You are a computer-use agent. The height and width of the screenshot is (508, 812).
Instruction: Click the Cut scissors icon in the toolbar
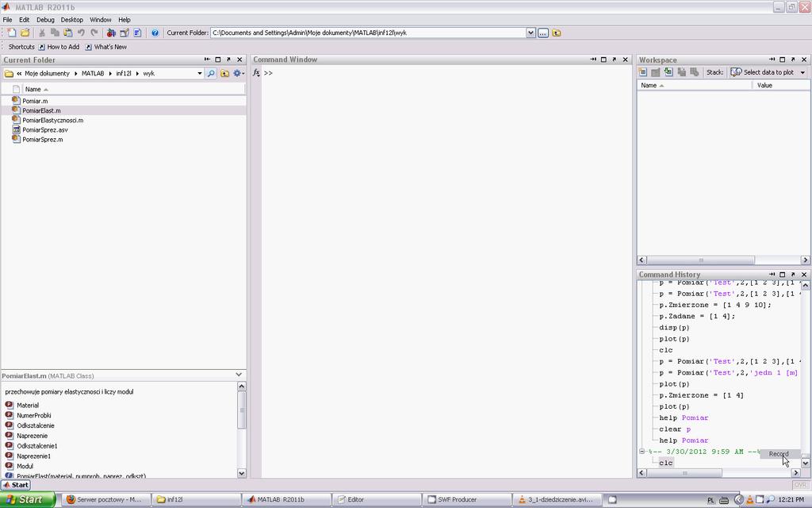[42, 33]
